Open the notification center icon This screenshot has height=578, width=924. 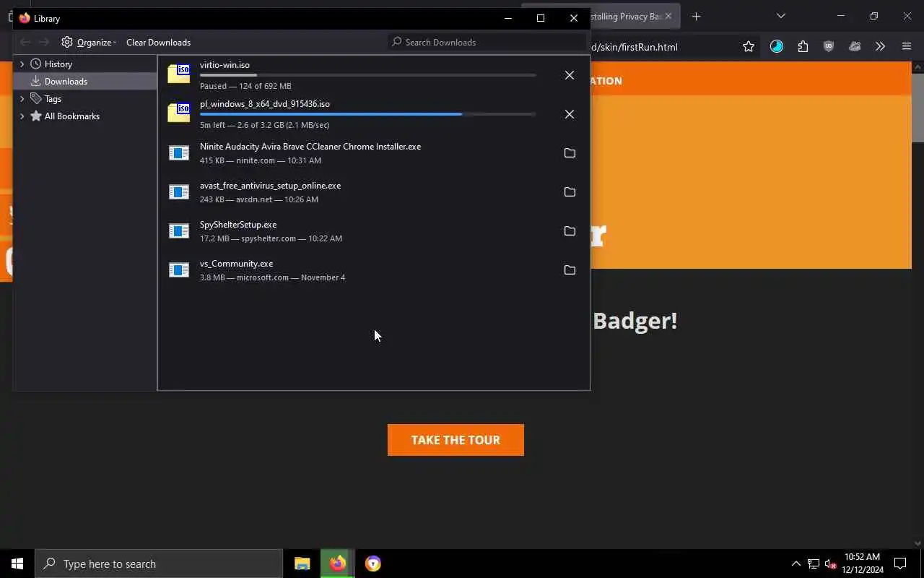coord(900,564)
